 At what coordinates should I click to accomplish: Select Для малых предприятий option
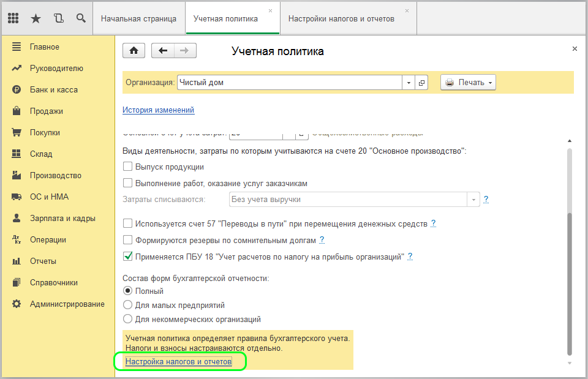click(x=127, y=305)
